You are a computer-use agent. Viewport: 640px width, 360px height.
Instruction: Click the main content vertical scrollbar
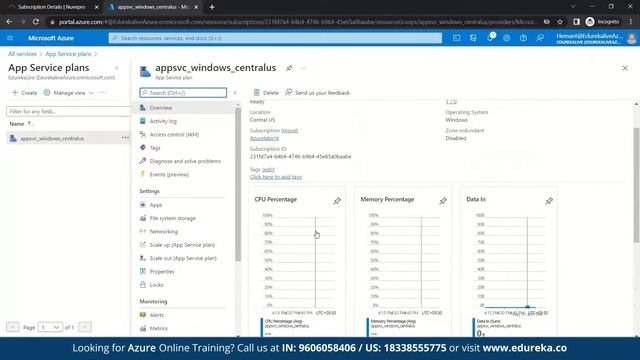click(636, 184)
